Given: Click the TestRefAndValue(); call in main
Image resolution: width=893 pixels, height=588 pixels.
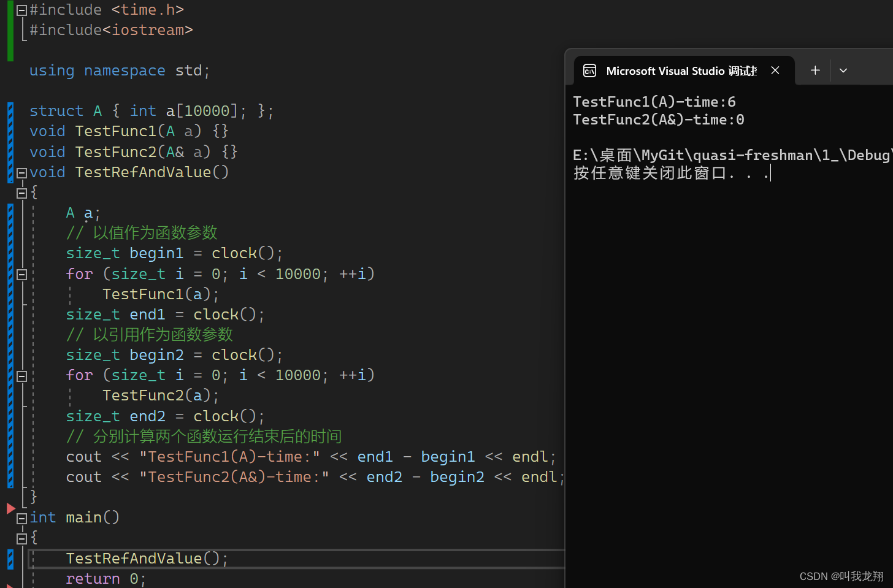Looking at the screenshot, I should click(x=147, y=559).
